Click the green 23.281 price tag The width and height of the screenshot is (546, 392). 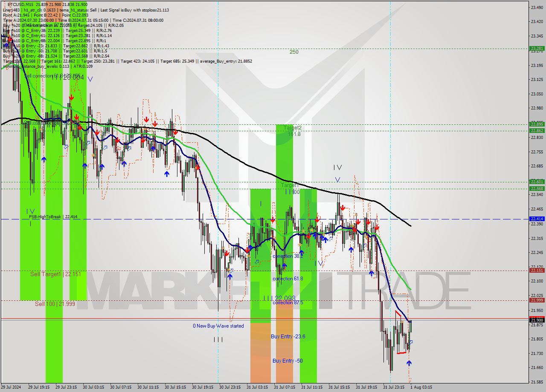[536, 49]
